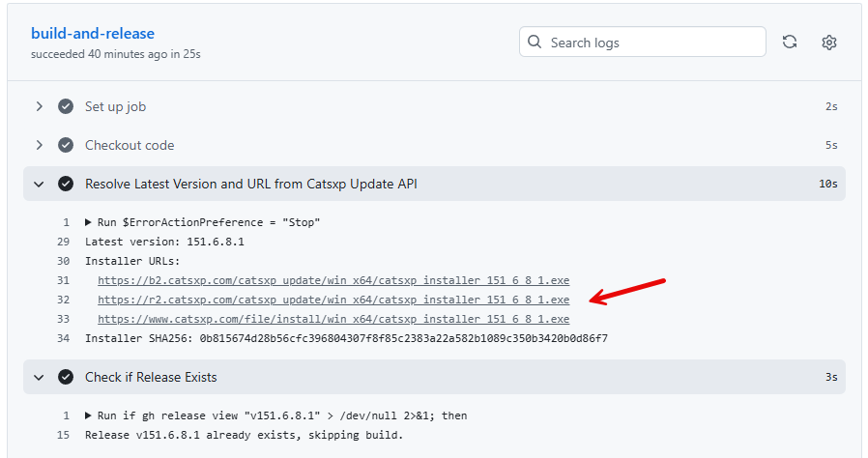Screen dimensions: 868x458
Task: Click the Installer SHA256 hash log line
Action: point(346,338)
